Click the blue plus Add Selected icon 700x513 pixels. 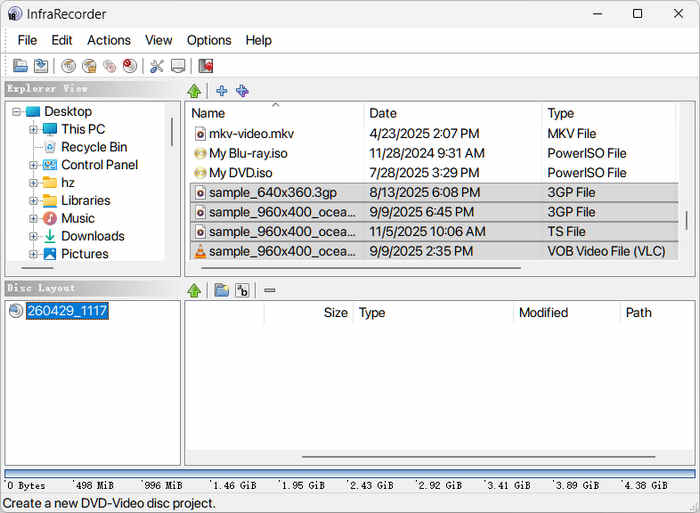[x=221, y=91]
